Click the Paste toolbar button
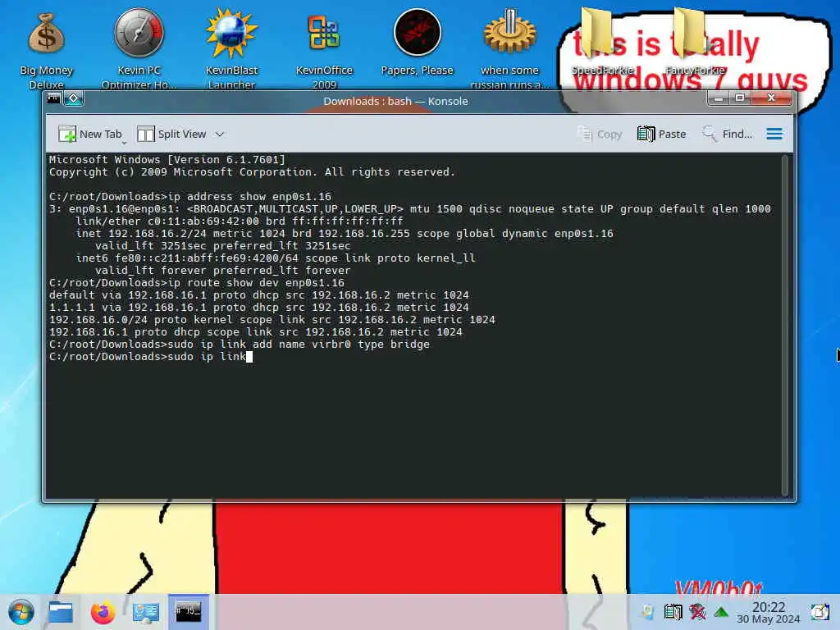This screenshot has height=630, width=840. click(662, 134)
